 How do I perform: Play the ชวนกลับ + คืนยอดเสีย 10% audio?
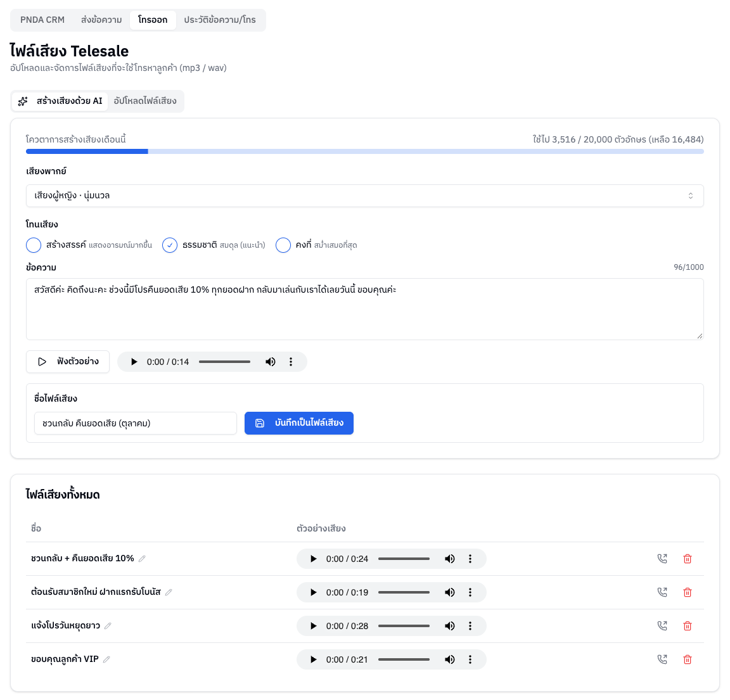tap(313, 559)
